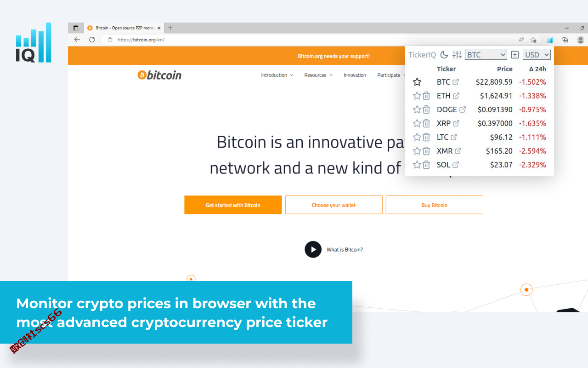Click the TickerIQ extension icon in browser toolbar
588x368 pixels.
[x=550, y=40]
